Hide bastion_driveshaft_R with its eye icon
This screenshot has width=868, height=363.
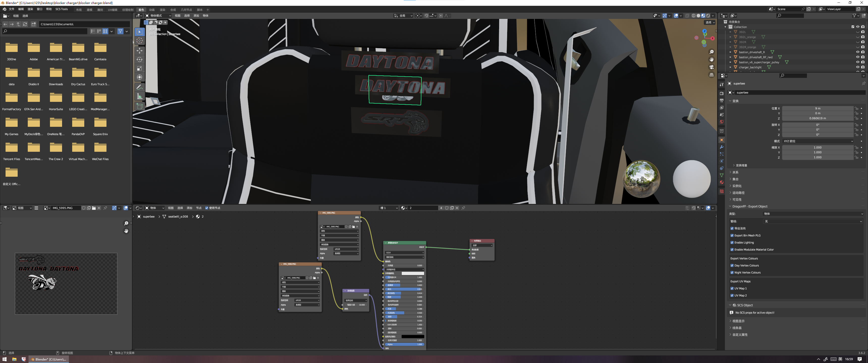(858, 52)
